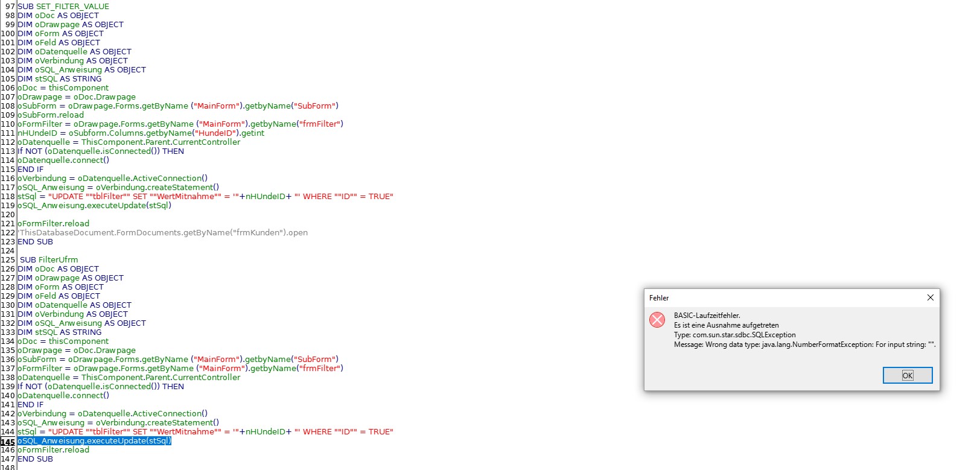Click 'DIM oDoc AS OBJECT' on line 98

58,16
